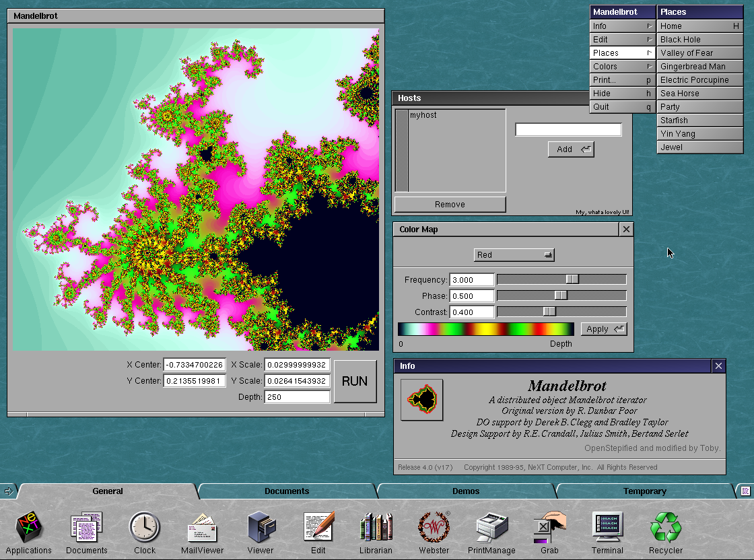
Task: Select Sea Horse from Places menu
Action: coord(699,94)
